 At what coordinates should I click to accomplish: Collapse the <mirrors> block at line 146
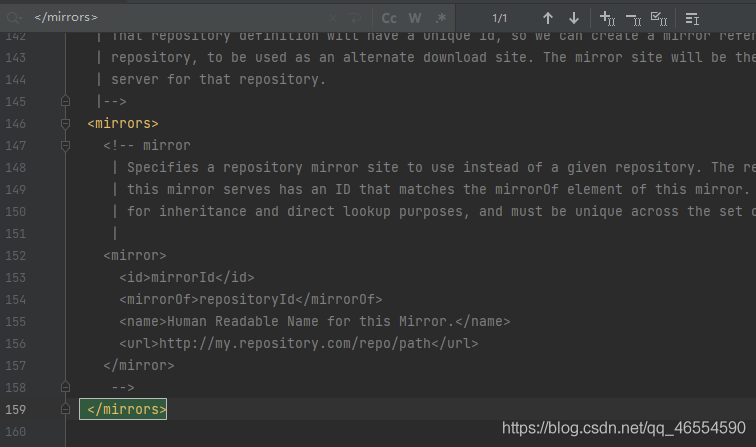[66, 124]
